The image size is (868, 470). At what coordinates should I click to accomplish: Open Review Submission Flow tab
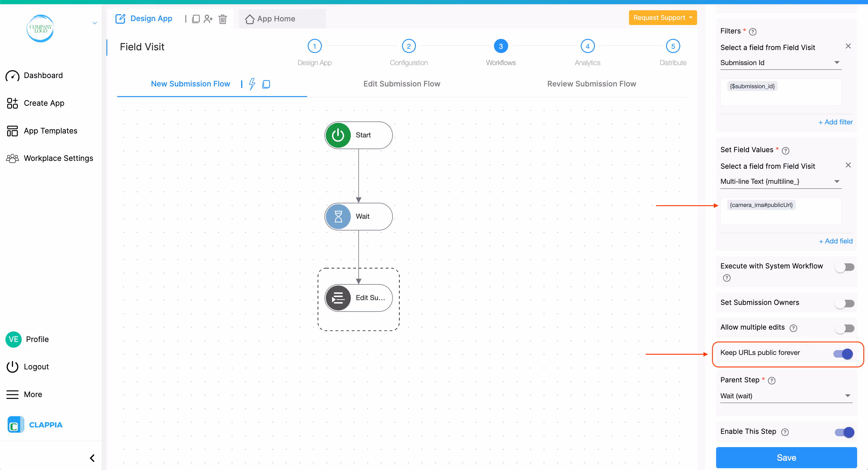[x=591, y=84]
